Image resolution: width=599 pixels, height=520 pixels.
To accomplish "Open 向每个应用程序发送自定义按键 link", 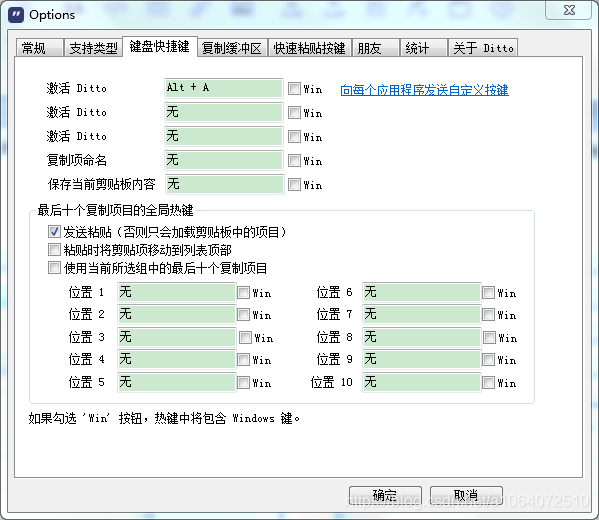I will pos(424,90).
